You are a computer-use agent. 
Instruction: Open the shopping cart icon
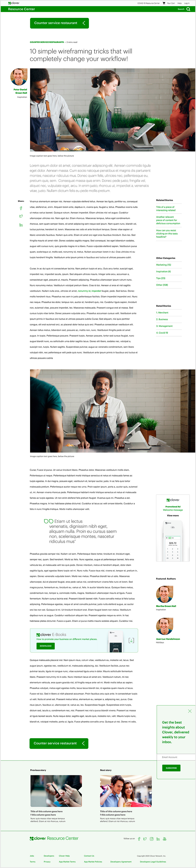click(x=164, y=3)
